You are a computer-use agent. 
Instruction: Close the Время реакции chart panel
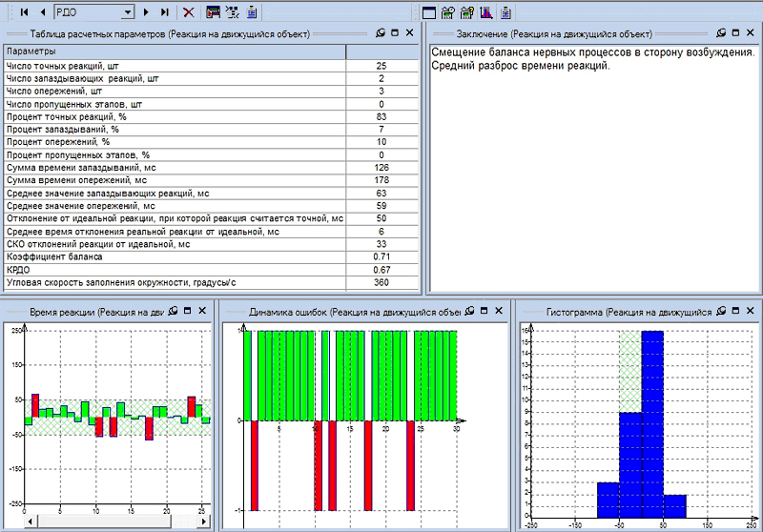(202, 311)
